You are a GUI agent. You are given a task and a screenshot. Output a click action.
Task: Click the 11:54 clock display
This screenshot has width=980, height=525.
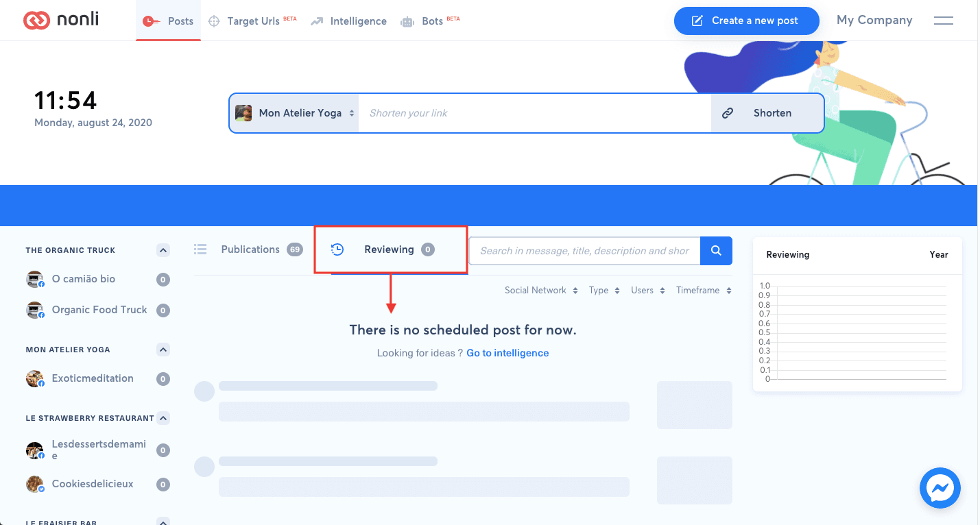66,101
